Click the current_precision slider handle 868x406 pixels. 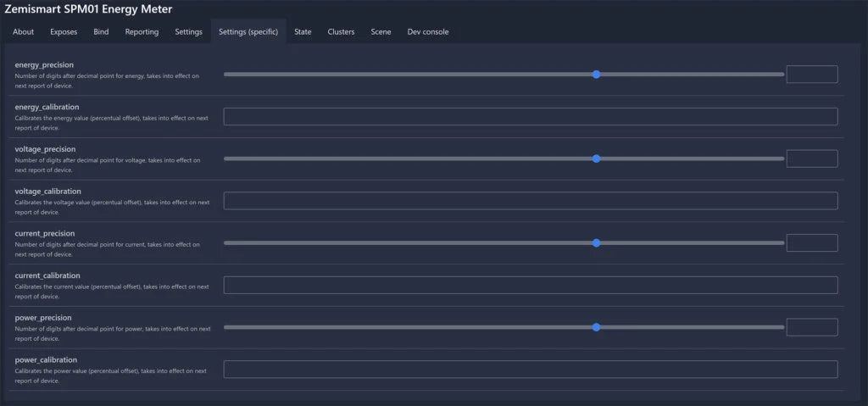[x=597, y=243]
